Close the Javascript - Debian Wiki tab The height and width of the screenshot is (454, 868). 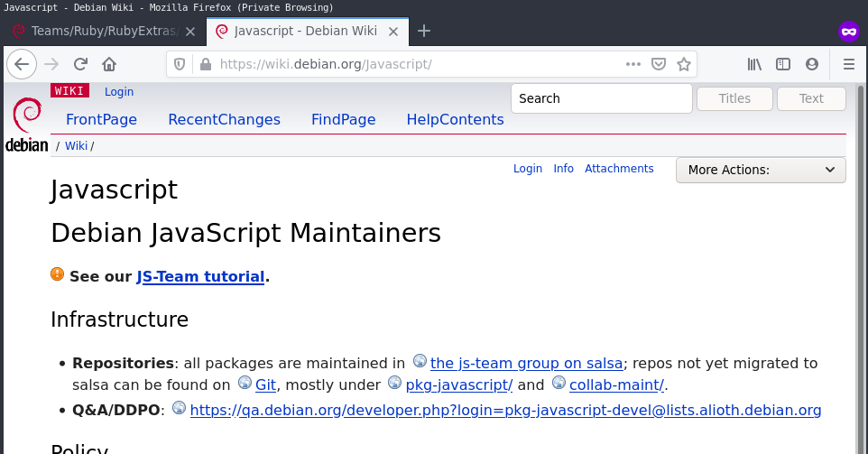[x=393, y=32]
